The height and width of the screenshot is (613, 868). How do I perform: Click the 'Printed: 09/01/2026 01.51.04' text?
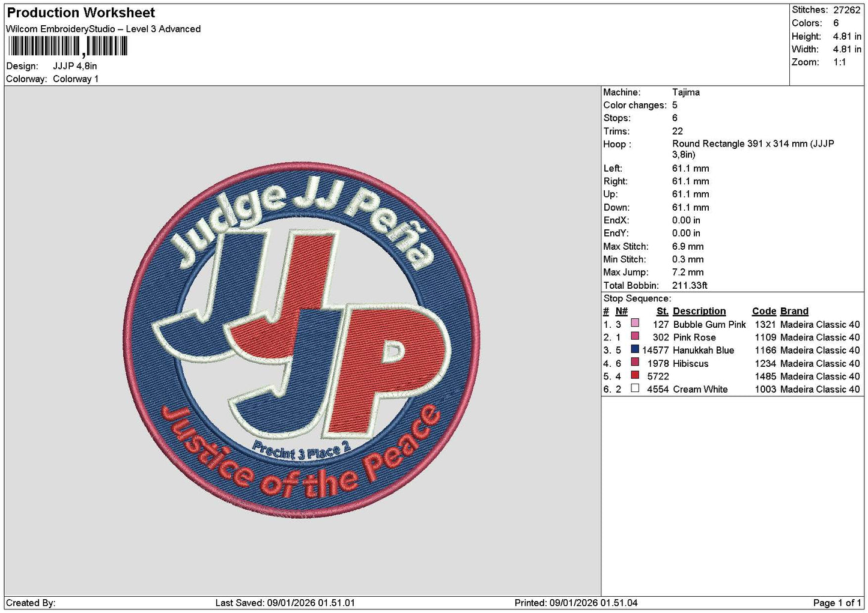tap(576, 603)
